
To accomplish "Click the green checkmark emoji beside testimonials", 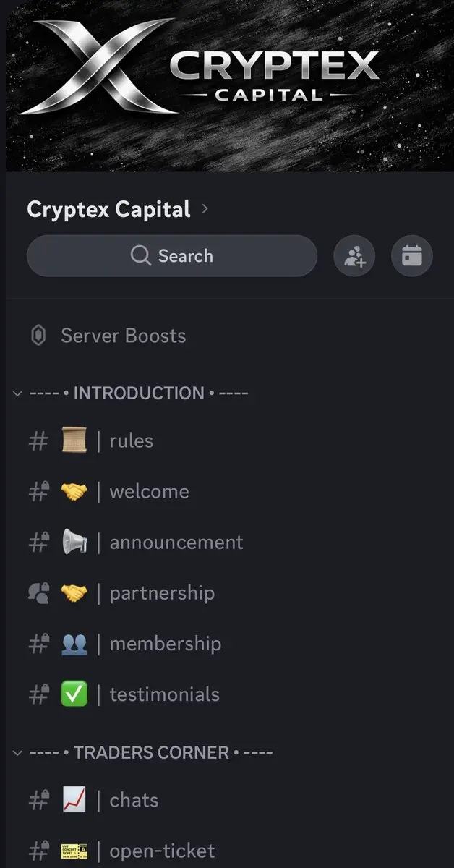I will [x=74, y=694].
